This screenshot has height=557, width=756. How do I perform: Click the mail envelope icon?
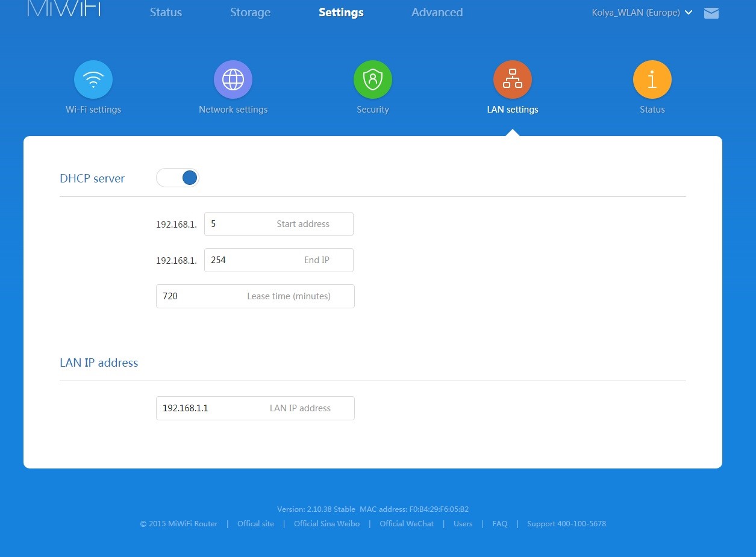click(x=711, y=13)
